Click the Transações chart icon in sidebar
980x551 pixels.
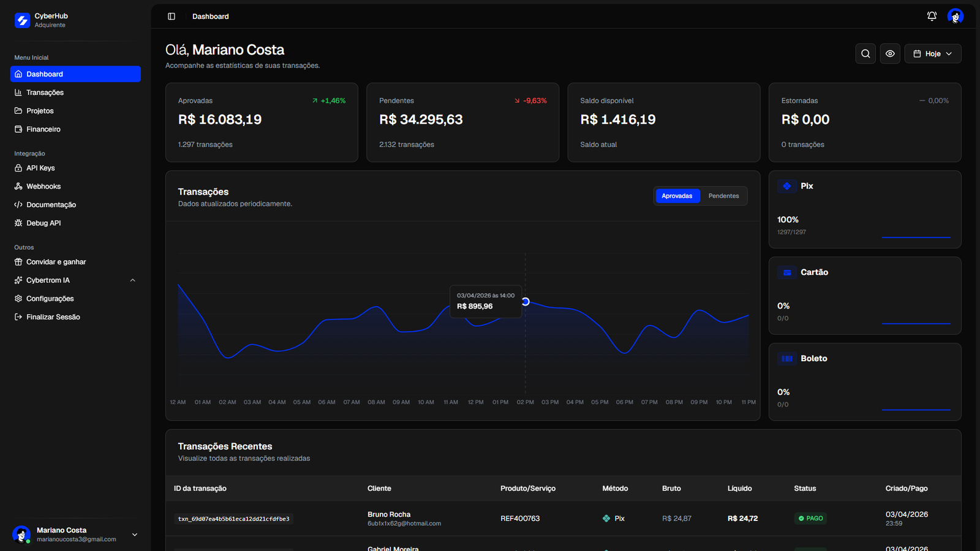pyautogui.click(x=18, y=92)
